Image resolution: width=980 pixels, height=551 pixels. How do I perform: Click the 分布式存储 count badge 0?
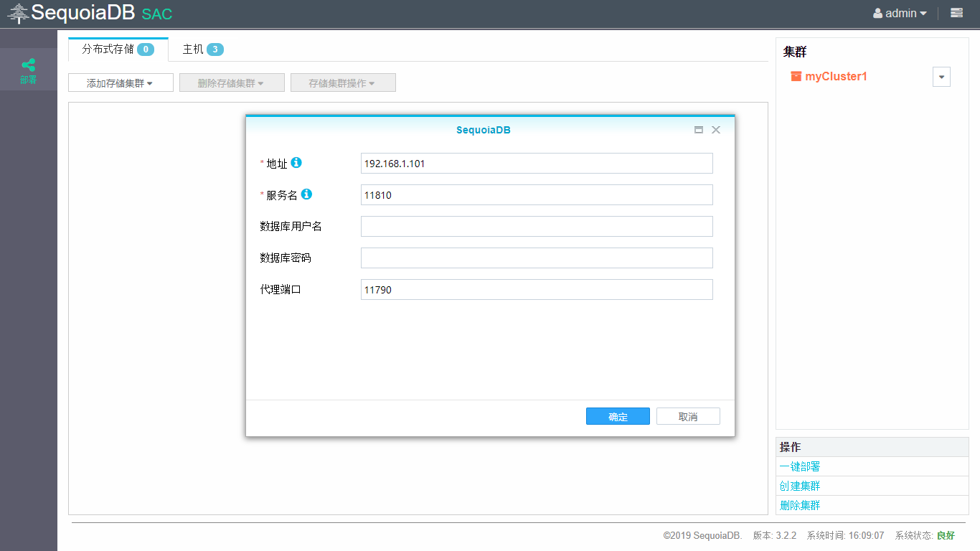[x=146, y=50]
